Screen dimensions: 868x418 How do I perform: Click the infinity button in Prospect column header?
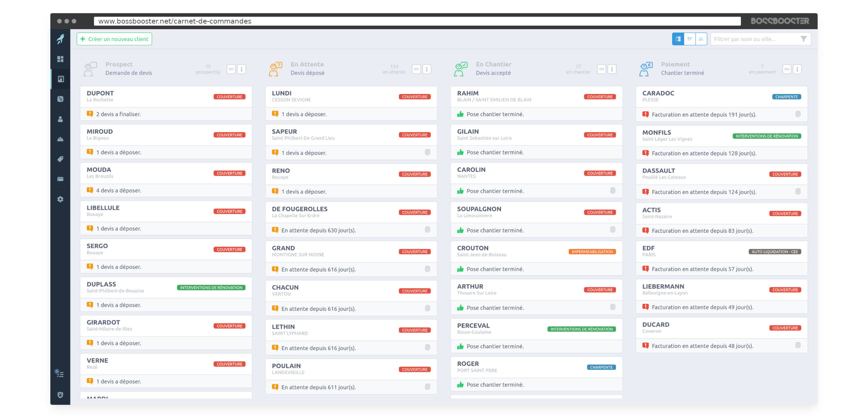[231, 69]
